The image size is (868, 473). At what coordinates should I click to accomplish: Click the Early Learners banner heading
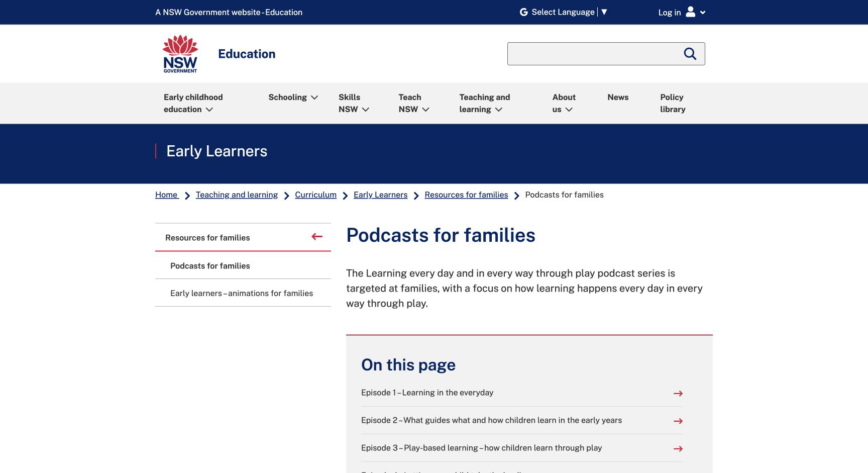tap(216, 151)
